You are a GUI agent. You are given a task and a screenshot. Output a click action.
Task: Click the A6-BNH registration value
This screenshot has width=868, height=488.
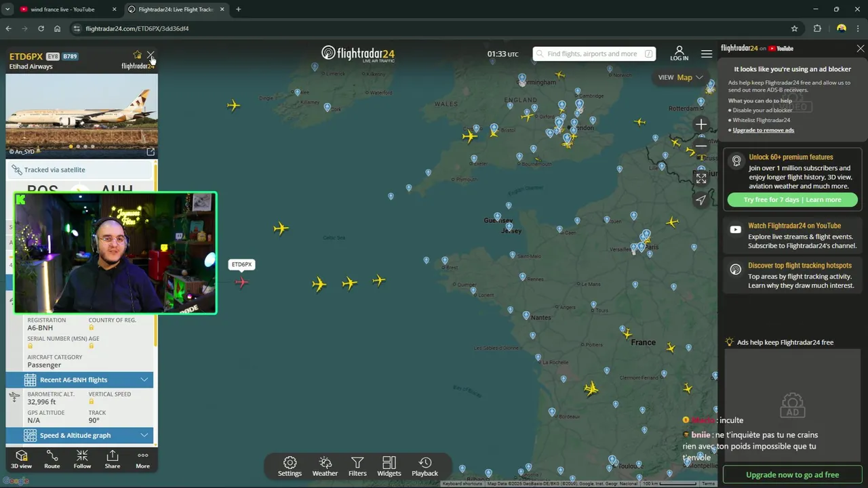pos(40,328)
